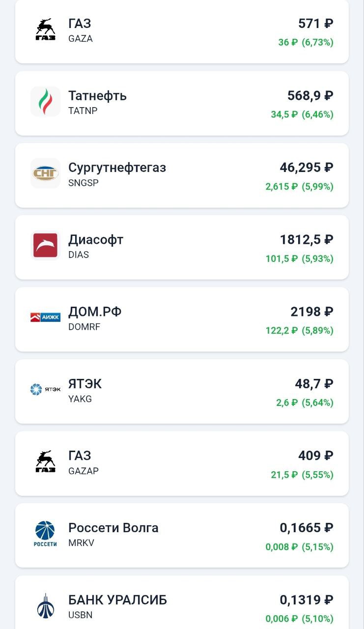
Task: Click the DOMRF ticker label
Action: coord(84,327)
